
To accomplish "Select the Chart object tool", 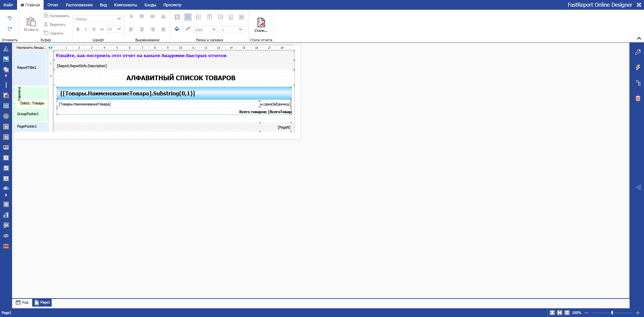I will [x=6, y=215].
